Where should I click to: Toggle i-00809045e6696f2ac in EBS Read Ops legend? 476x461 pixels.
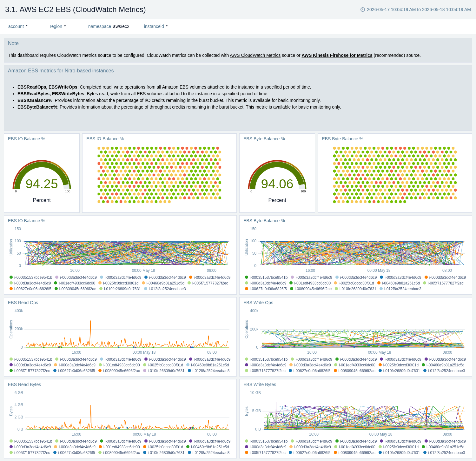(x=119, y=371)
